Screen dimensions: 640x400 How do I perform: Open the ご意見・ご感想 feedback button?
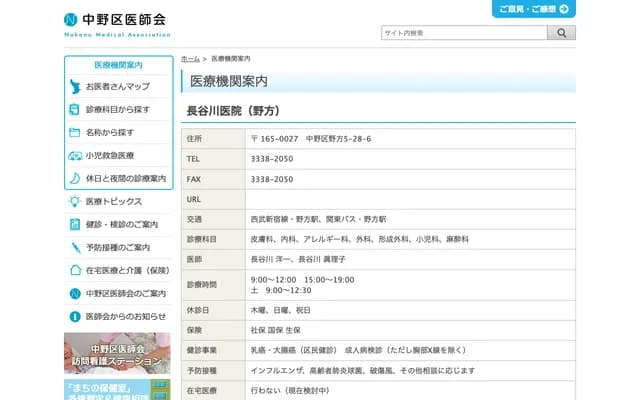point(533,9)
